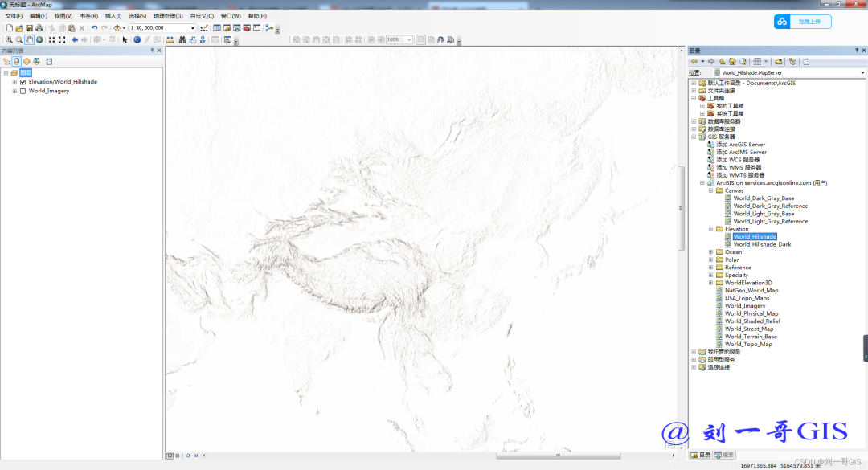This screenshot has height=470, width=868.
Task: Open the Editor toolbar icon
Action: tap(204, 27)
